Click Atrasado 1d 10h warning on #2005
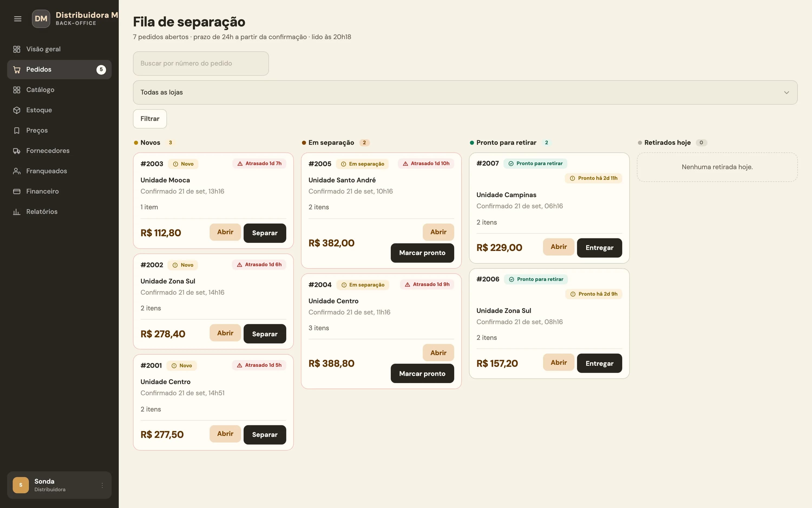The height and width of the screenshot is (508, 812). coord(426,164)
